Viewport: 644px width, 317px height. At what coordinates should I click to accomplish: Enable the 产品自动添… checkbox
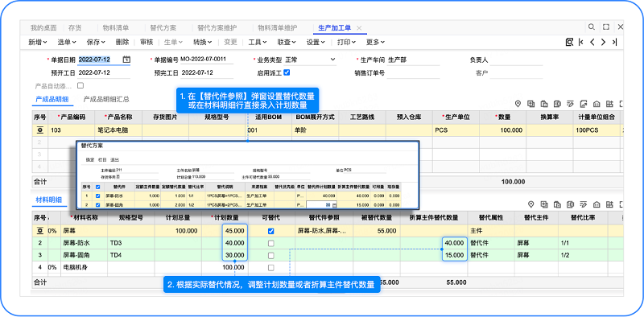point(80,85)
